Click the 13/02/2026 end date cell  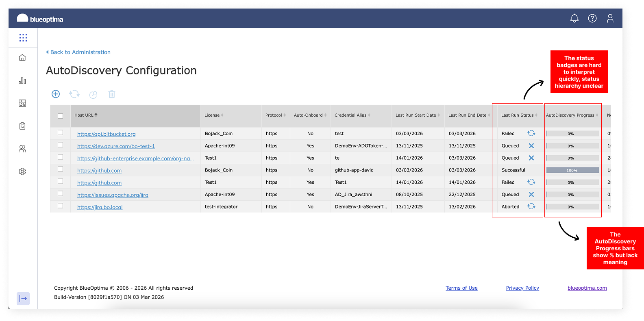click(x=462, y=206)
